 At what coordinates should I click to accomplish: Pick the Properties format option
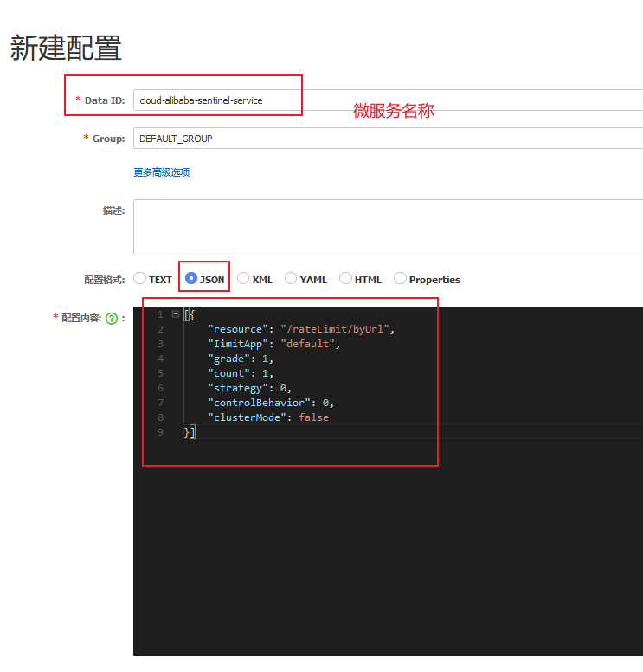pos(400,279)
